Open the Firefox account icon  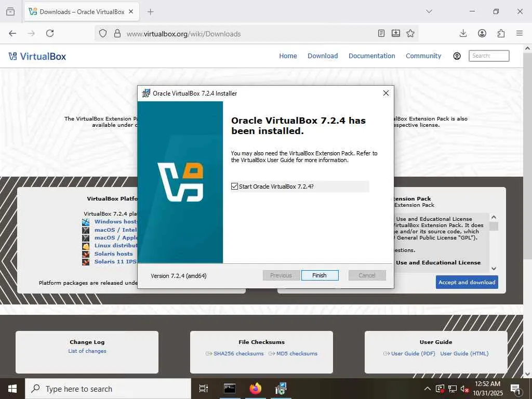[482, 33]
